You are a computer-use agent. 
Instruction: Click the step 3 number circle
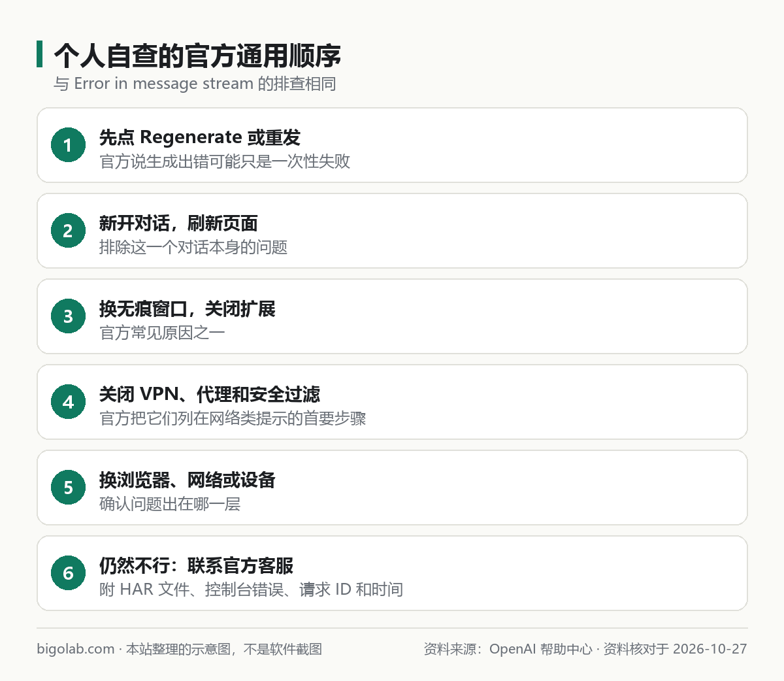pos(68,316)
